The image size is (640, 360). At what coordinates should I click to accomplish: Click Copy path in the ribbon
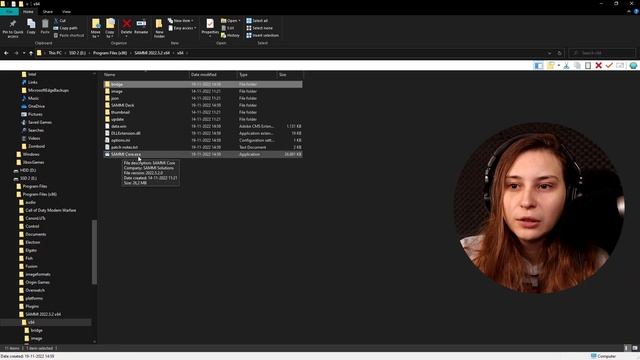coord(65,28)
